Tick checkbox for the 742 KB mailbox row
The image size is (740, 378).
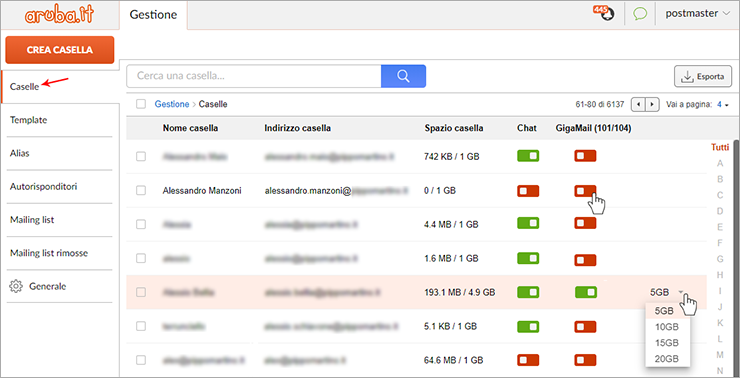point(141,156)
